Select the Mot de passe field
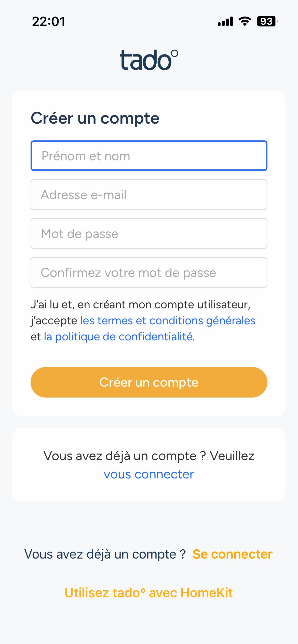 [x=149, y=233]
